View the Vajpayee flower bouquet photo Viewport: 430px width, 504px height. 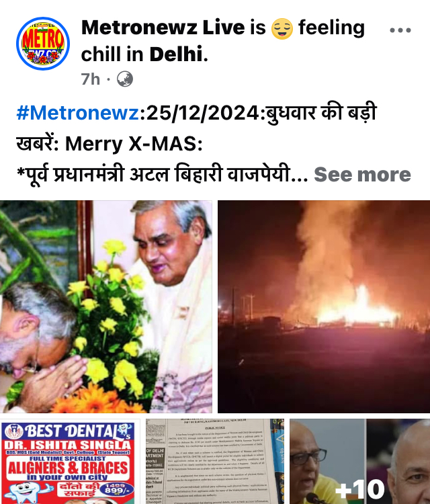coord(106,306)
